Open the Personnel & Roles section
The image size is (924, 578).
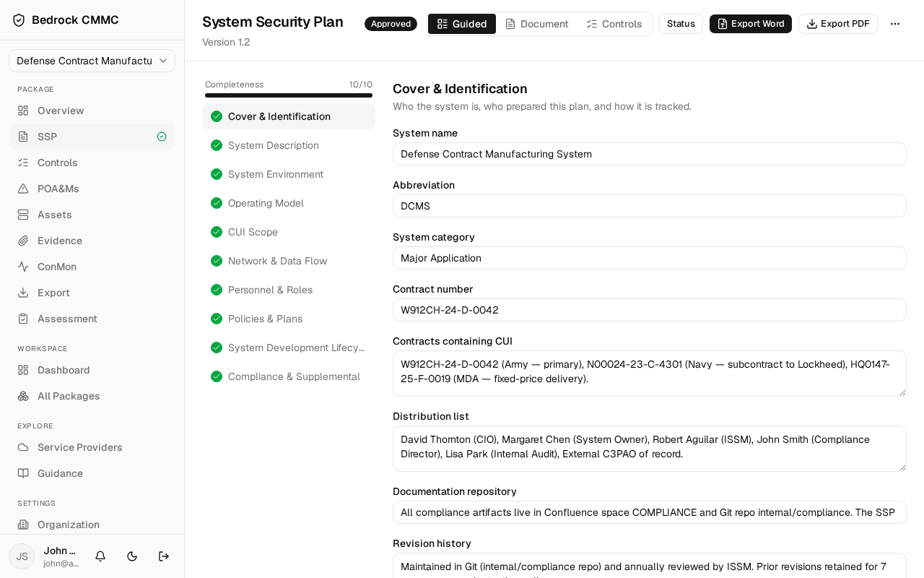(289, 290)
